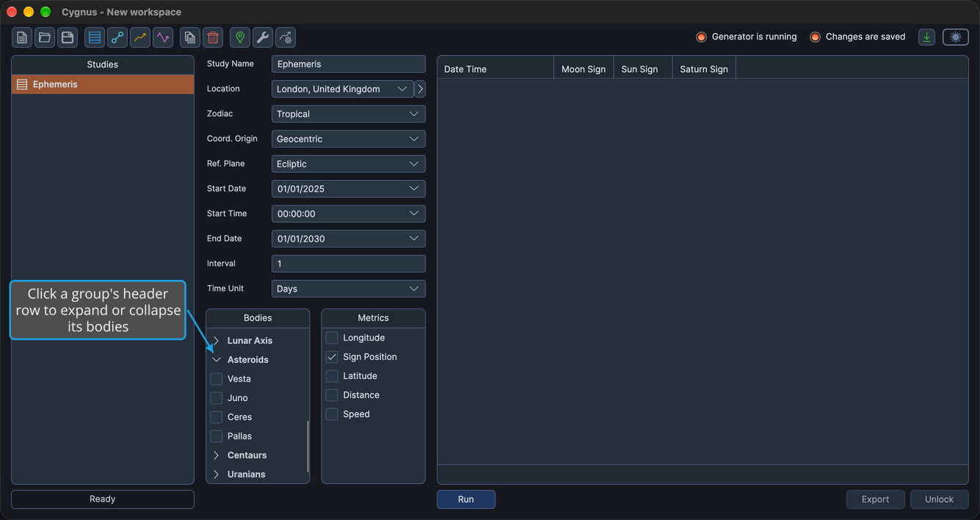
Task: Open the Location dropdown
Action: [x=342, y=89]
